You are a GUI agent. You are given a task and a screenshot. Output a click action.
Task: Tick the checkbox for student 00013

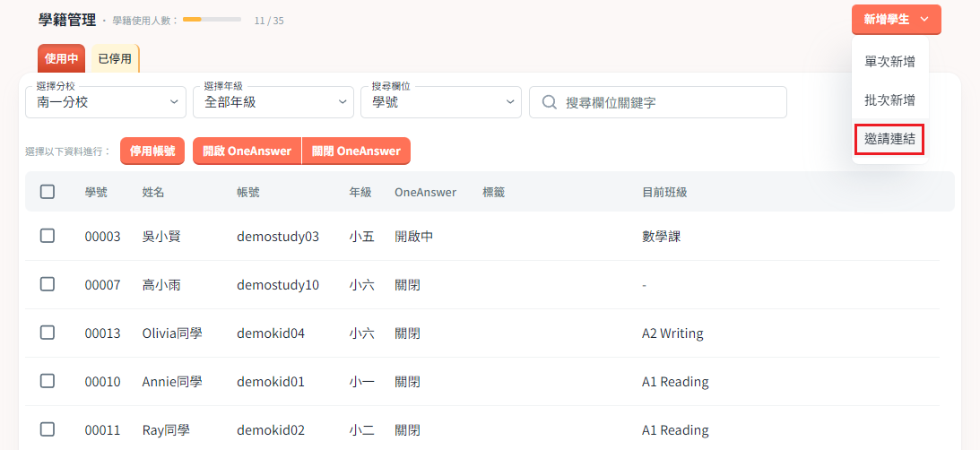(x=47, y=333)
